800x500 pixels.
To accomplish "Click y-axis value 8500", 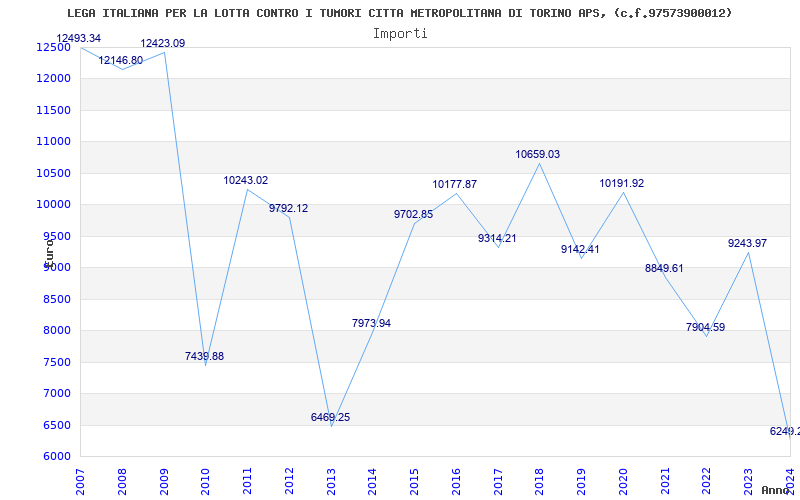I will point(56,299).
